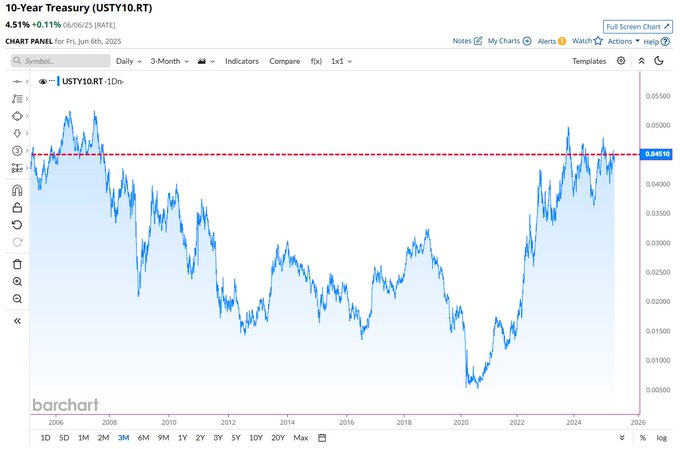Select the 5Y range
The image size is (680, 449).
[x=236, y=438]
